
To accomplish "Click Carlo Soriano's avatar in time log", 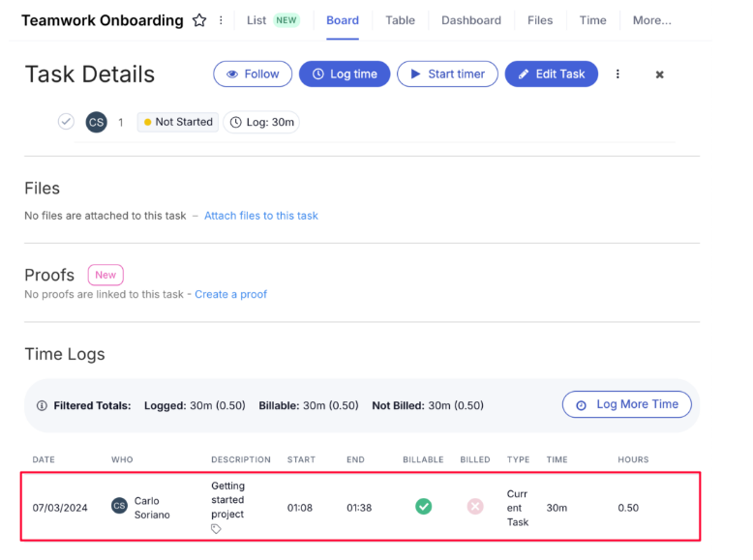I will click(x=119, y=506).
